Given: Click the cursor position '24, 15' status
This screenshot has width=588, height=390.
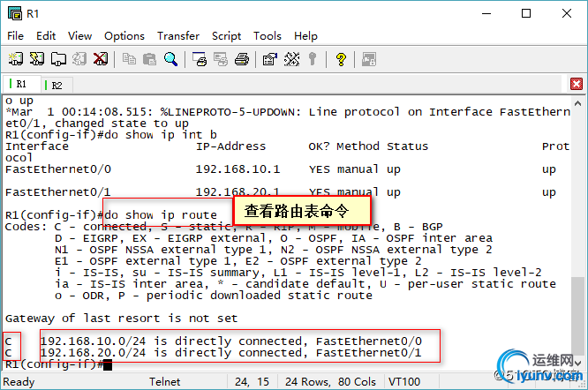Looking at the screenshot, I should pyautogui.click(x=252, y=382).
